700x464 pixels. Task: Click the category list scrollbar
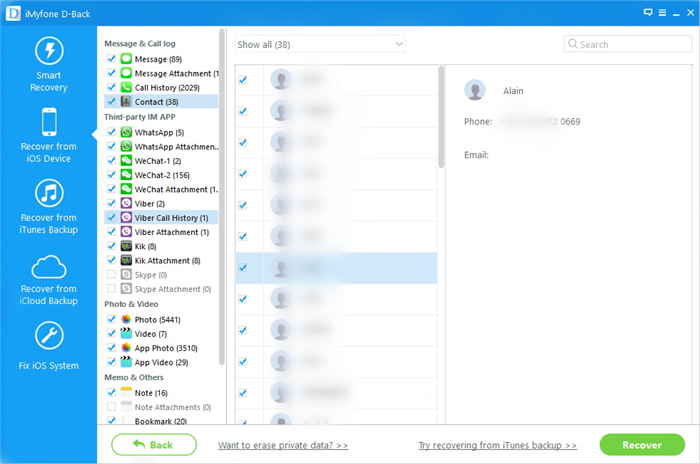pos(221,196)
